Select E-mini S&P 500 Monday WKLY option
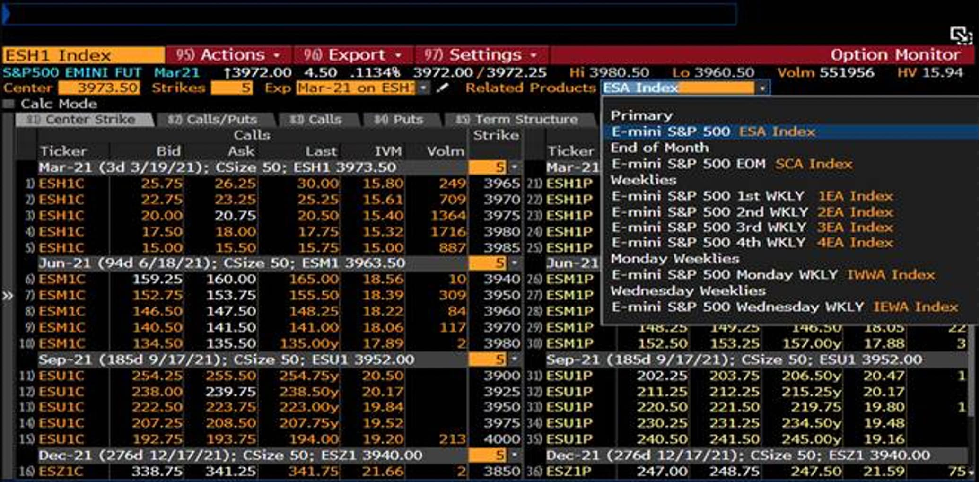Viewport: 980px width, 482px height. [x=772, y=275]
